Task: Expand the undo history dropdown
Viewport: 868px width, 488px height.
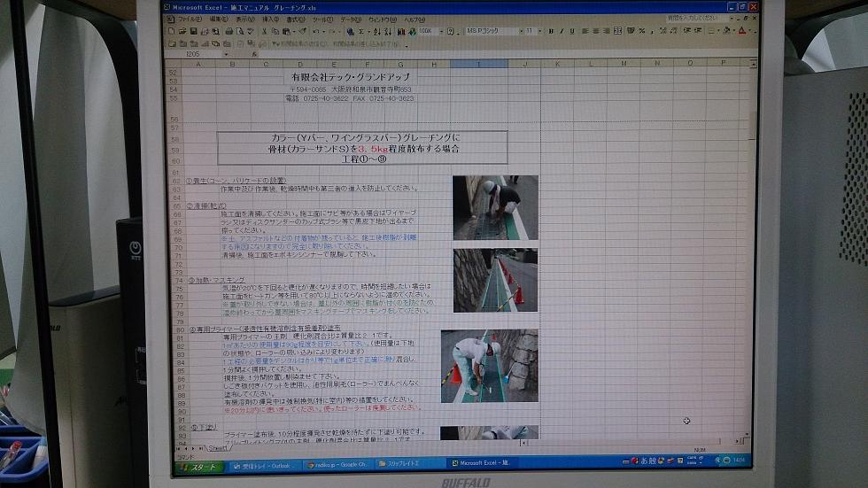Action: point(324,31)
